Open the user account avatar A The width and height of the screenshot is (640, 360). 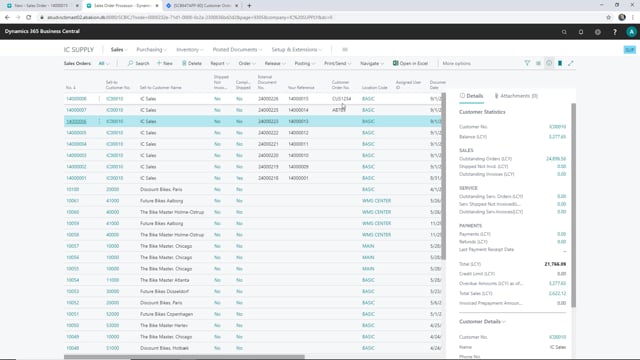(631, 32)
